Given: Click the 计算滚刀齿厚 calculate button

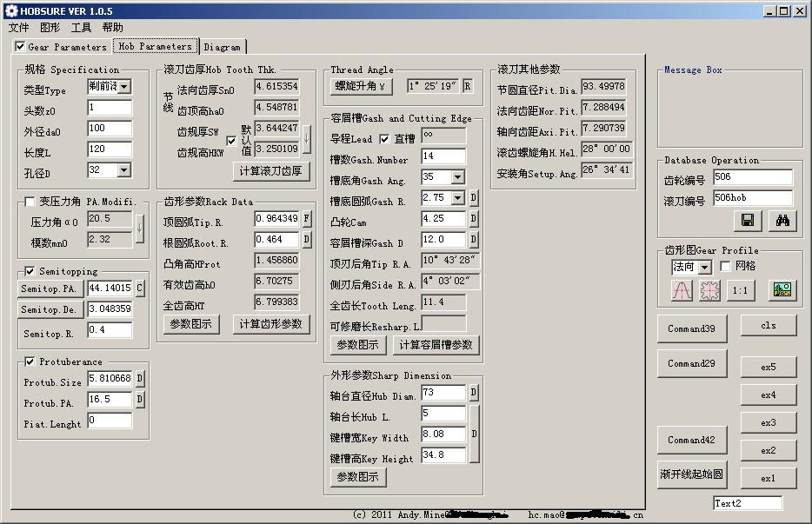Looking at the screenshot, I should click(271, 171).
